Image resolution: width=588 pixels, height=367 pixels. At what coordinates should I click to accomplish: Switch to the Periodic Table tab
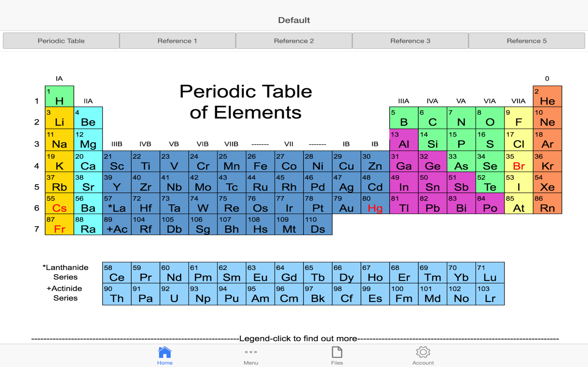61,41
